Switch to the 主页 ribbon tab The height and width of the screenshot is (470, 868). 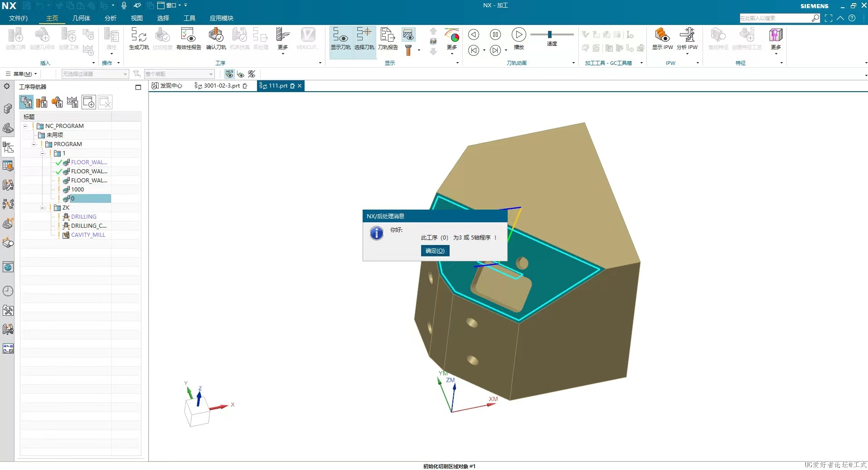(52, 18)
